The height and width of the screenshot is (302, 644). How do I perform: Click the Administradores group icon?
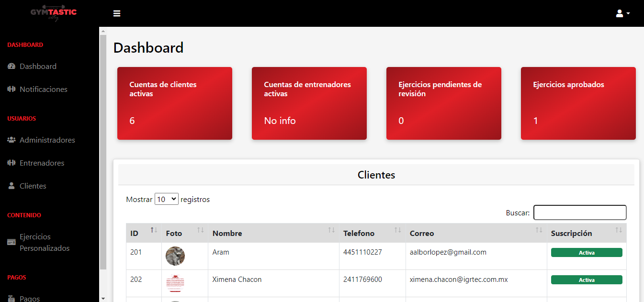12,140
